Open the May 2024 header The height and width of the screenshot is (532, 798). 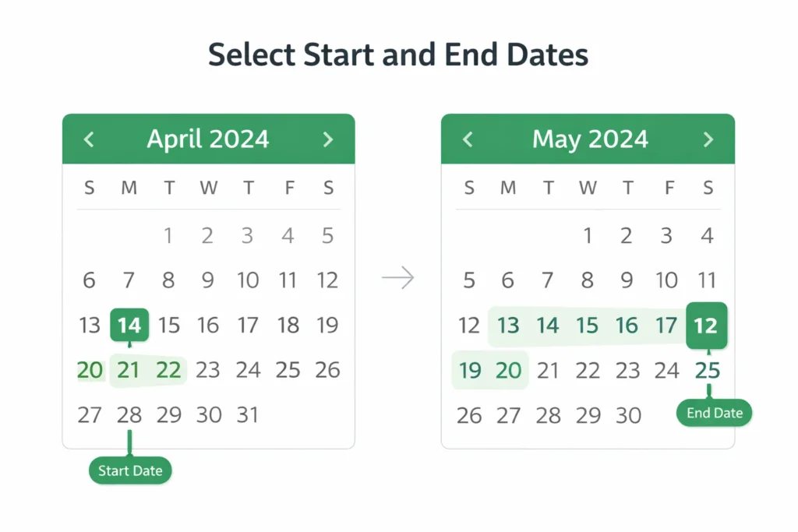(590, 139)
